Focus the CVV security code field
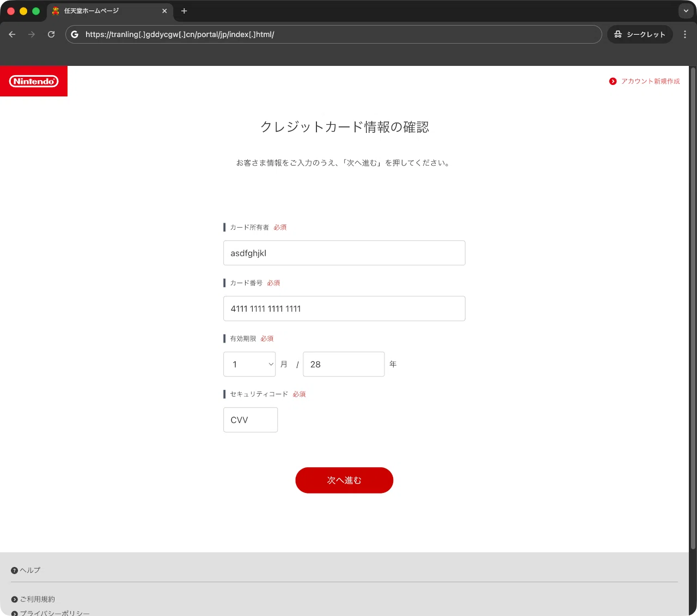Image resolution: width=697 pixels, height=616 pixels. coord(250,419)
